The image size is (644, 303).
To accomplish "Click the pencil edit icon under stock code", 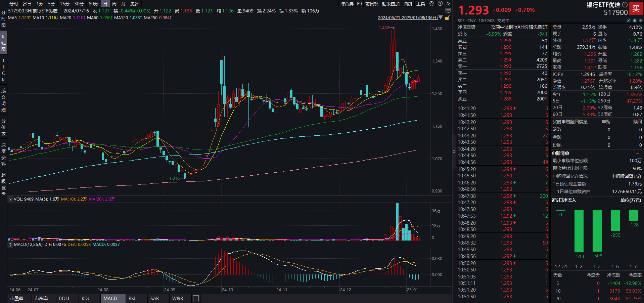I will click(629, 20).
